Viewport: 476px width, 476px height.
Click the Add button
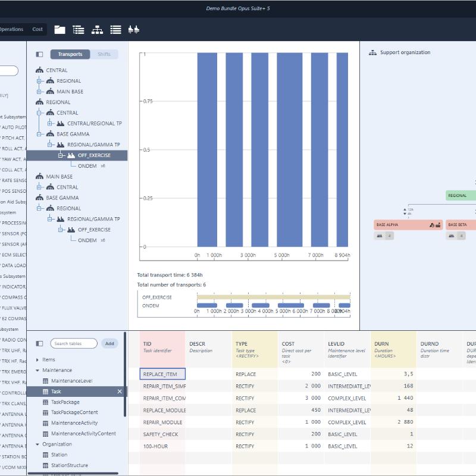coord(109,343)
